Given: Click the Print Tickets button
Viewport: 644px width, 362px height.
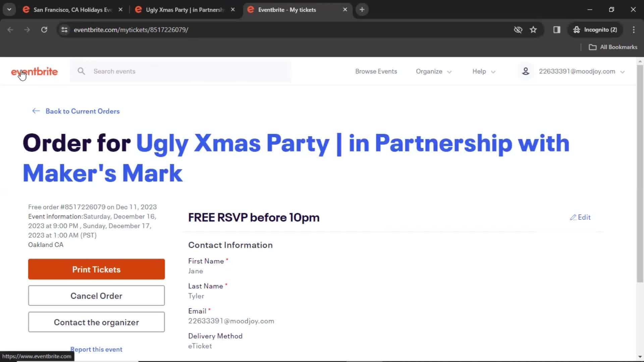Looking at the screenshot, I should (x=96, y=269).
